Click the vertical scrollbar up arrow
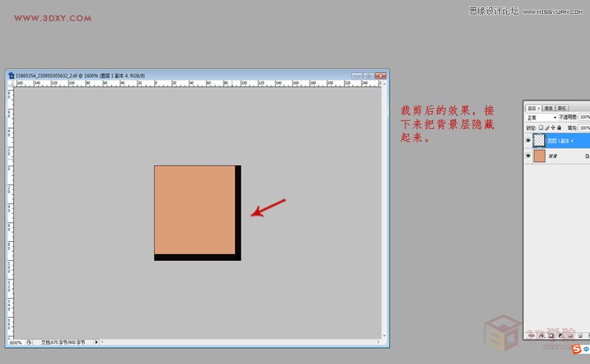Viewport: 590px width, 364px height. click(x=384, y=83)
